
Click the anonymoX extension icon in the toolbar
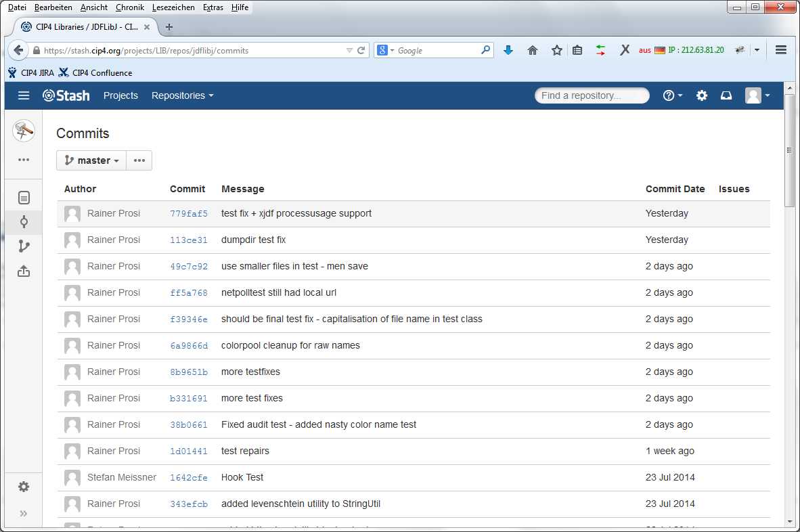624,49
